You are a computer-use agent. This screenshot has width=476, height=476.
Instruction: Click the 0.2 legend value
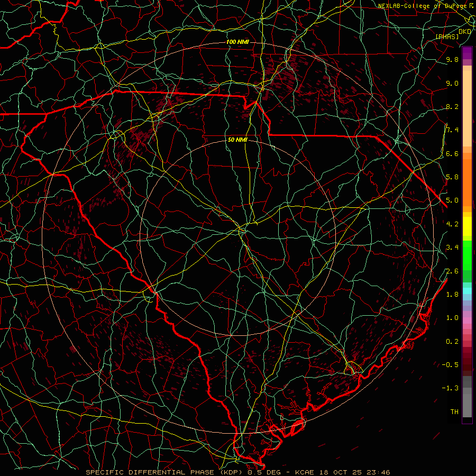[x=452, y=342]
